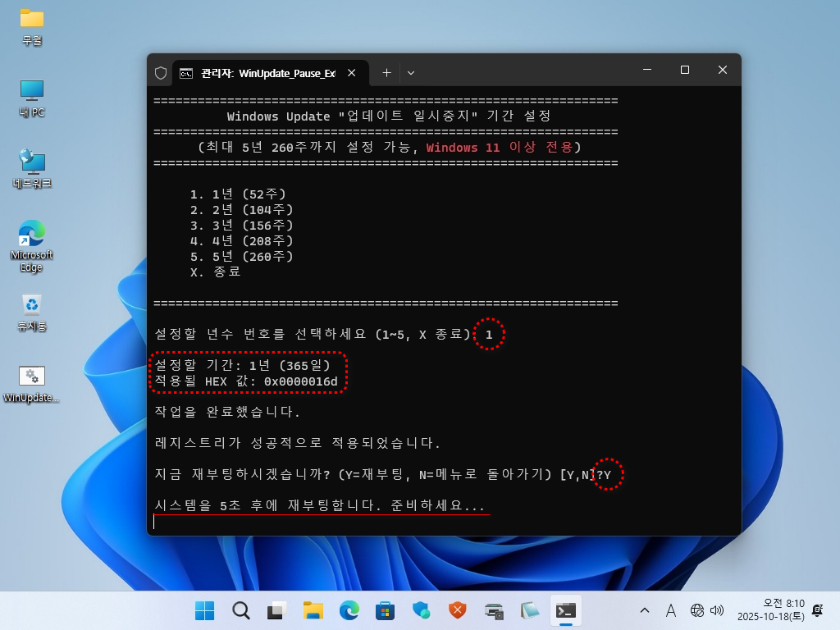Click the 'X. 종료' line
840x630 pixels.
[216, 272]
